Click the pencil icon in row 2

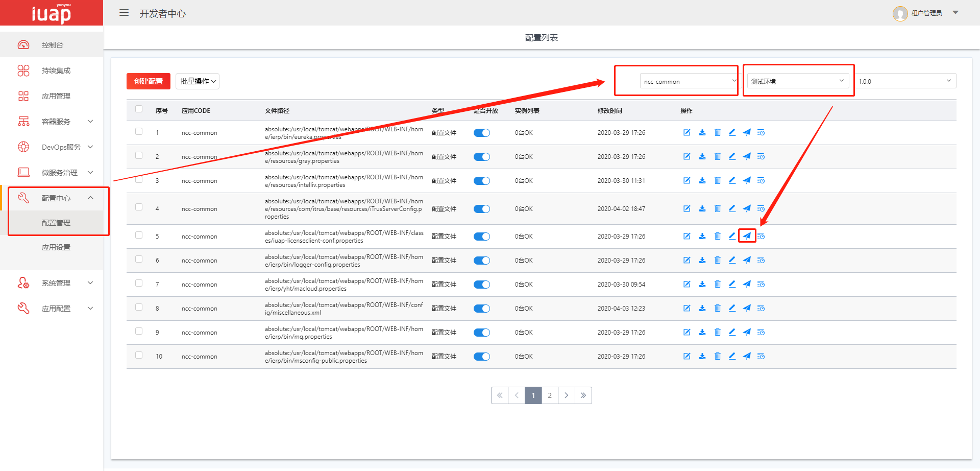click(x=732, y=156)
